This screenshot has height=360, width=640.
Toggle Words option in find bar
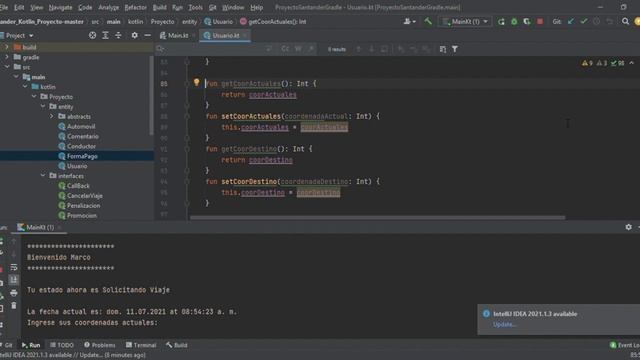(298, 49)
